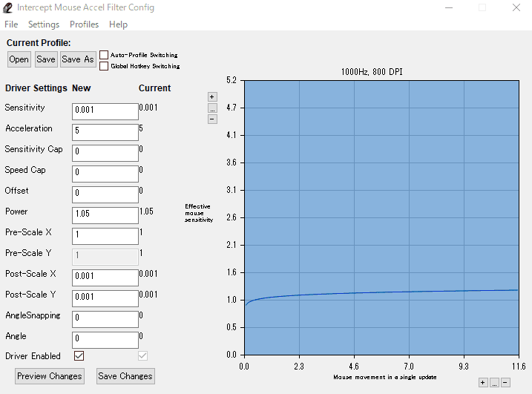Enable Auto-Profile Switching

click(x=104, y=55)
